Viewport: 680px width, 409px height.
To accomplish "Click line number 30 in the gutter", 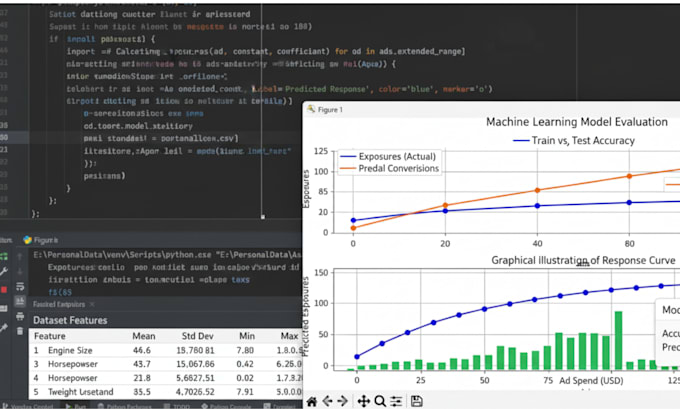I will point(4,137).
